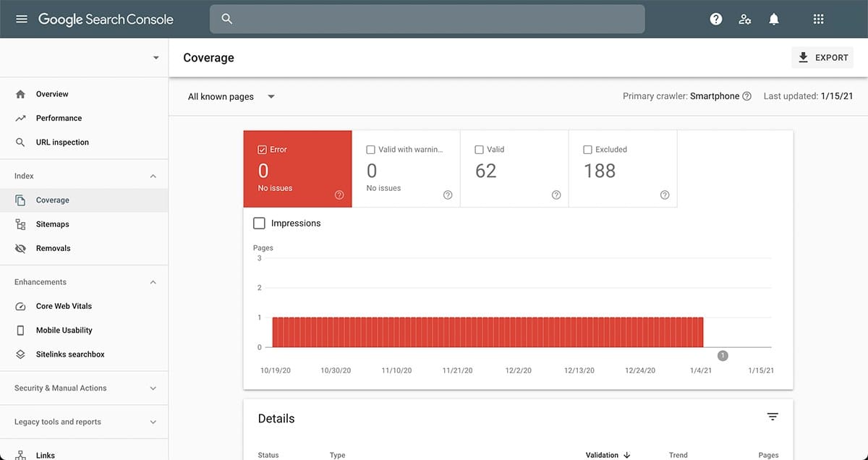Expand Security & Manual Actions section
This screenshot has width=868, height=460.
click(153, 388)
